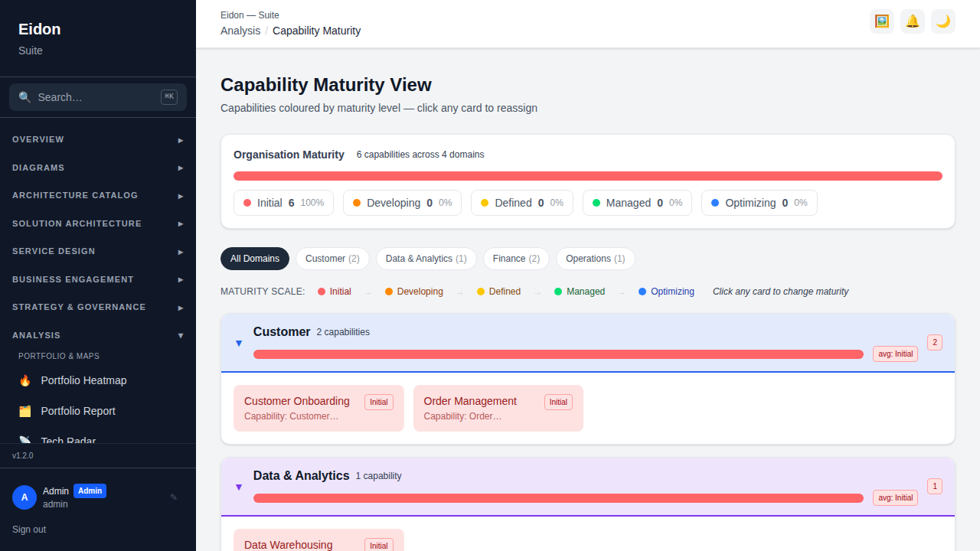980x551 pixels.
Task: Click the Data & Analytics count badge showing 1
Action: point(935,486)
